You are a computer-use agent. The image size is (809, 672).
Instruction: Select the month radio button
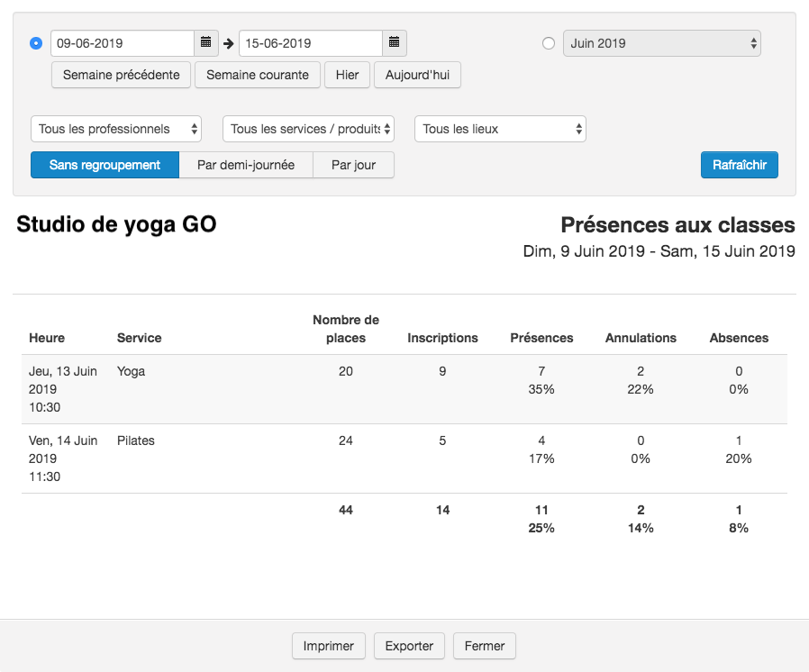click(549, 43)
